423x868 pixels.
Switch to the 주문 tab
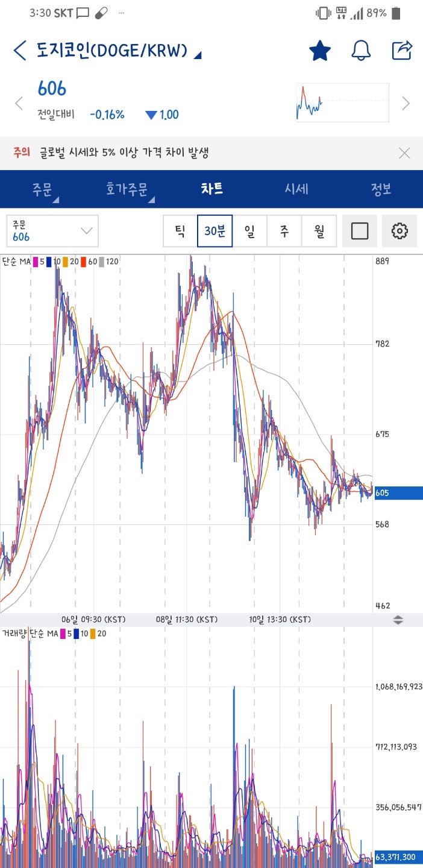click(x=43, y=189)
